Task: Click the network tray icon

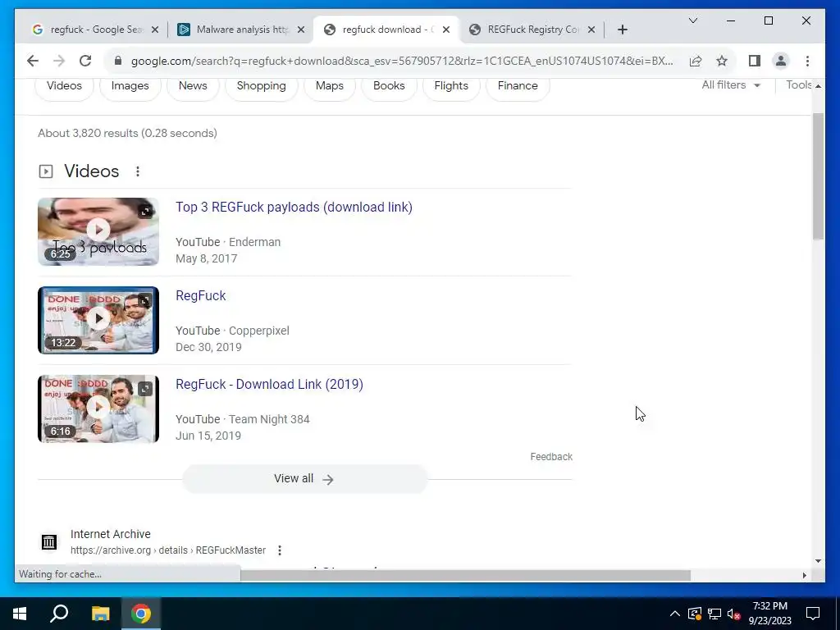Action: click(714, 614)
